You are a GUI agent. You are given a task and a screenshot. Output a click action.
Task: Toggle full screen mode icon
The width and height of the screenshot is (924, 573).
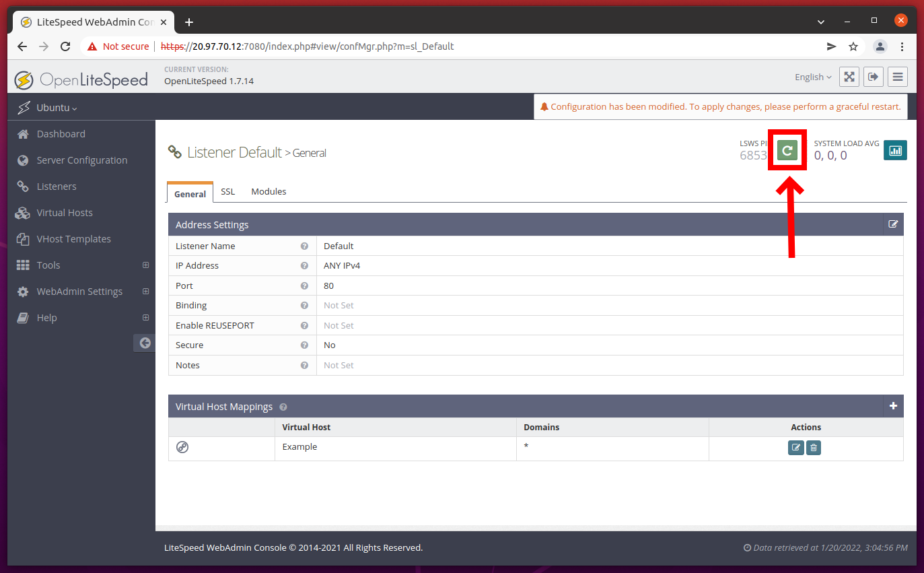click(x=849, y=77)
